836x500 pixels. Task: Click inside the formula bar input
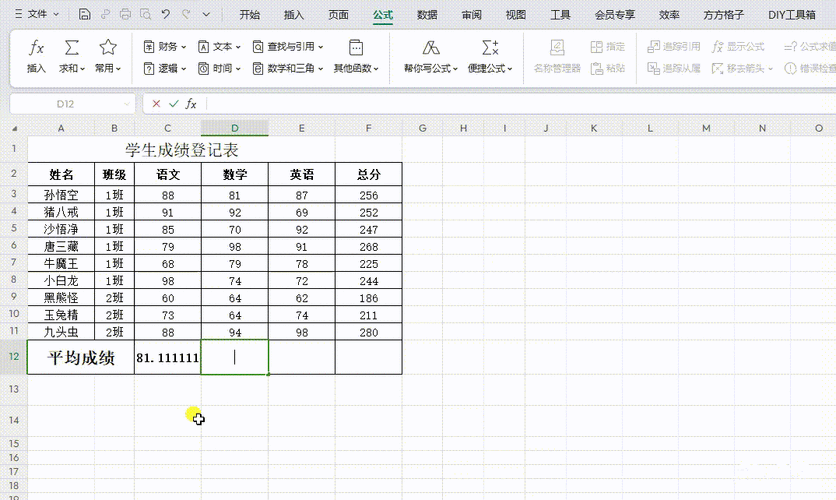(x=520, y=104)
